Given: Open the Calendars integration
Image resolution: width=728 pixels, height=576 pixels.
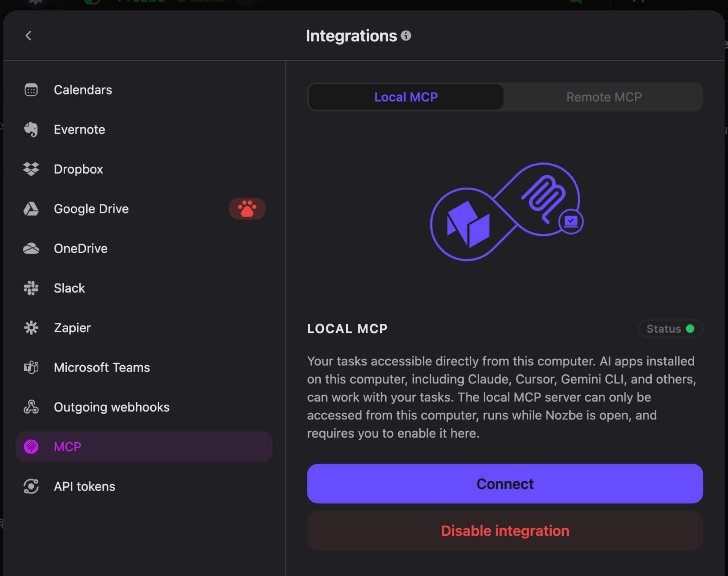Looking at the screenshot, I should pos(144,90).
